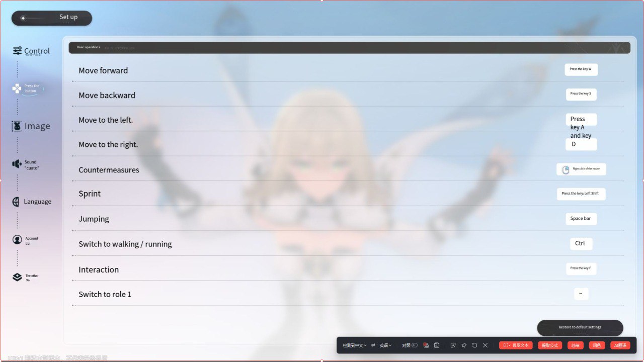Image resolution: width=644 pixels, height=362 pixels.
Task: Click the Switch to walking / running label
Action: coord(125,244)
